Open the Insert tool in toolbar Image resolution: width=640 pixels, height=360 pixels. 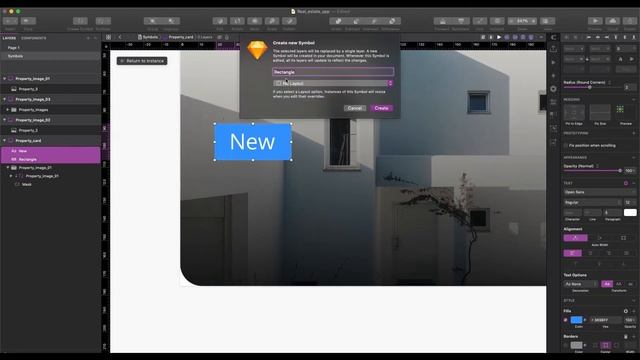[10, 21]
